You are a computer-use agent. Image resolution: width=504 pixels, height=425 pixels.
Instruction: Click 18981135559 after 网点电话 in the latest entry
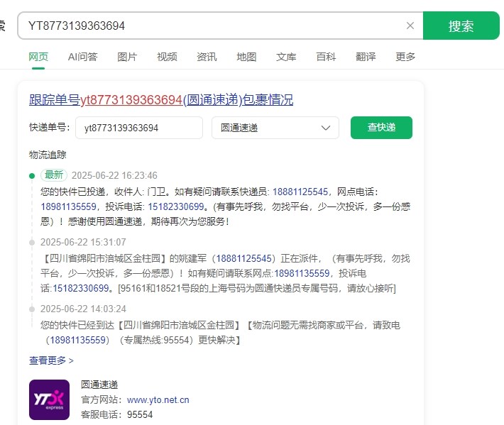coord(68,206)
